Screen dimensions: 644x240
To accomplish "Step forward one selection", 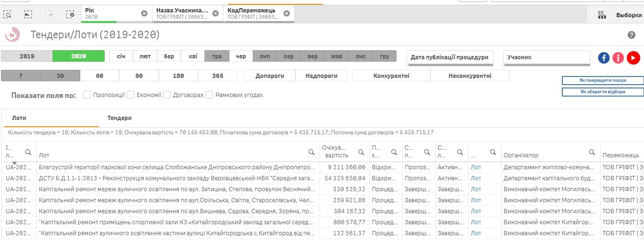I will tap(49, 14).
